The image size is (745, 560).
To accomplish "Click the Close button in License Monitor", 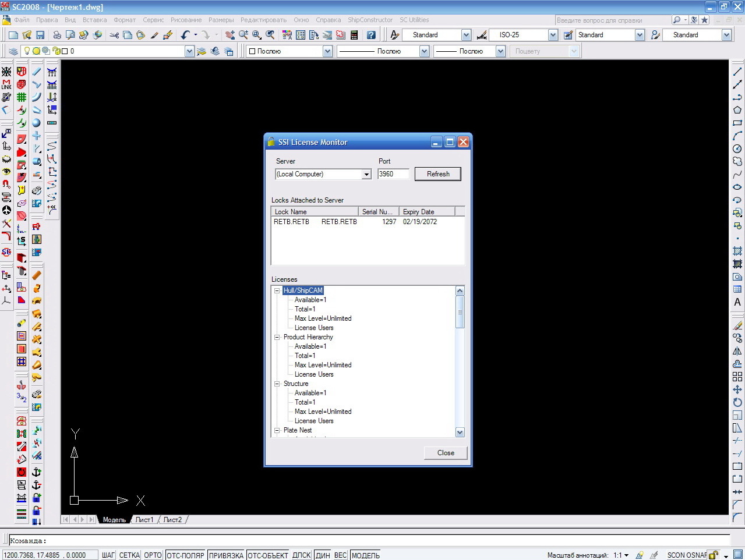I will click(x=446, y=453).
